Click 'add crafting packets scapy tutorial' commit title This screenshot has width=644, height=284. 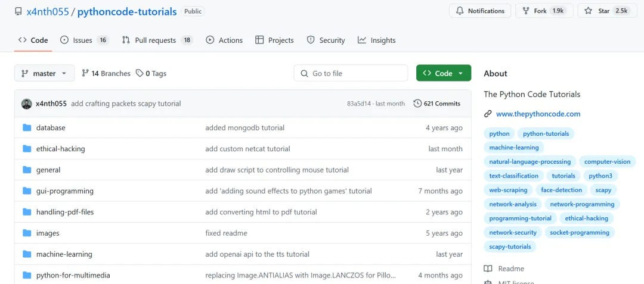tap(126, 104)
